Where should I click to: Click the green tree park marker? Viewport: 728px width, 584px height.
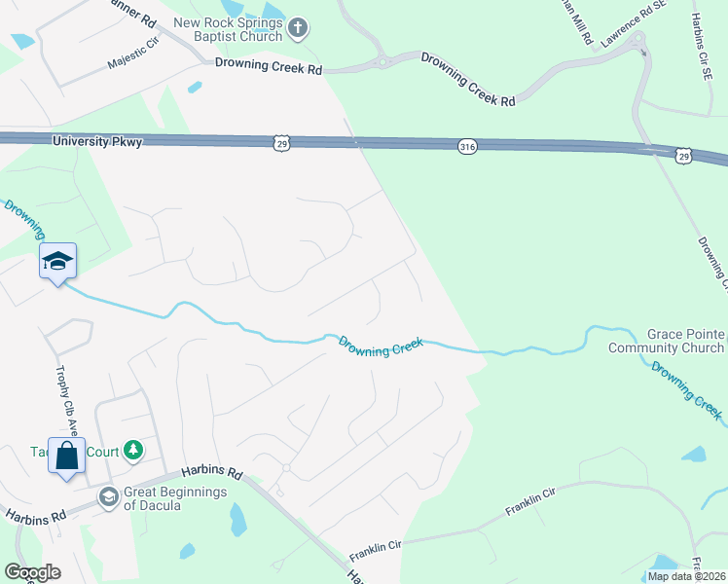[133, 451]
